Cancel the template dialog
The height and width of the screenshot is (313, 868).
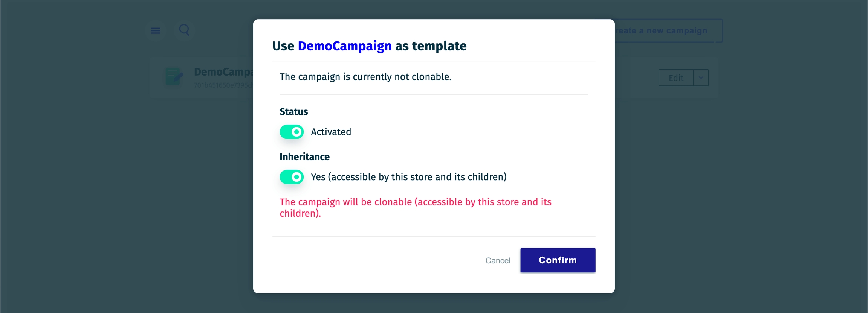pyautogui.click(x=498, y=260)
